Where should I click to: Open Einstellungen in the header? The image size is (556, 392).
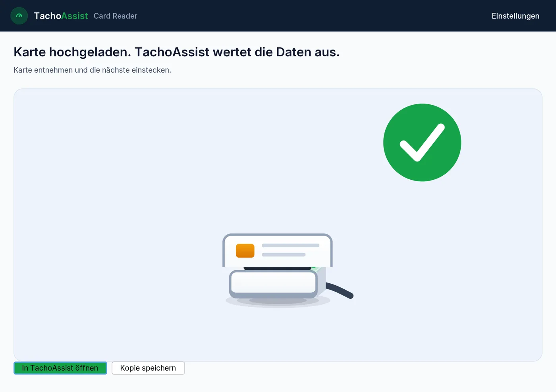(515, 16)
